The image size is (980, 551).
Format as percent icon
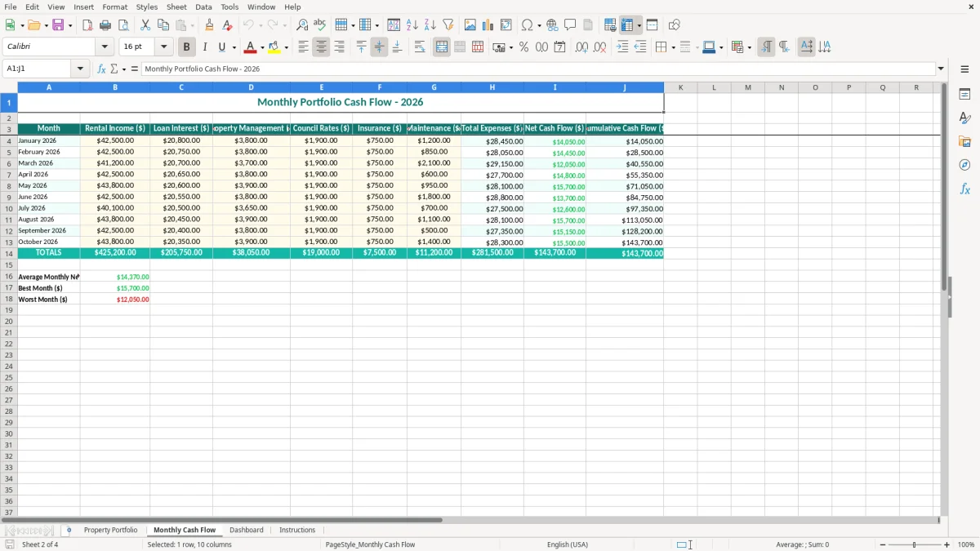[x=523, y=47]
